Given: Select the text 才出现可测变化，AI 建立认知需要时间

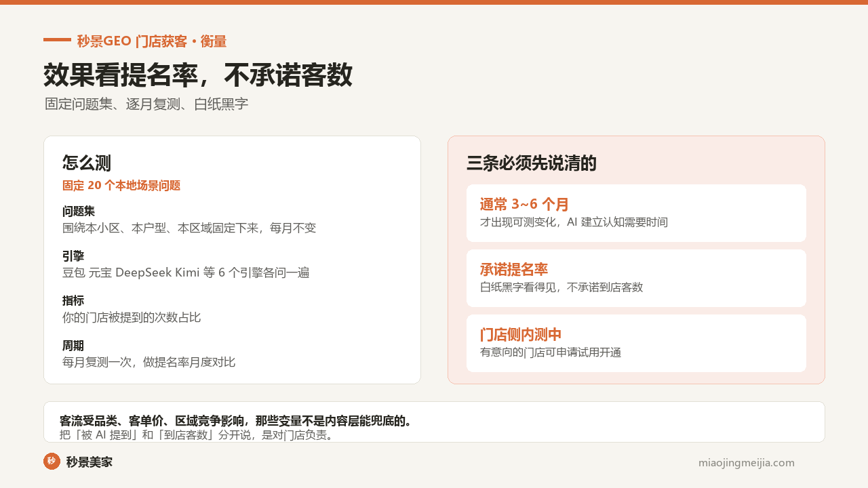Looking at the screenshot, I should click(x=574, y=222).
